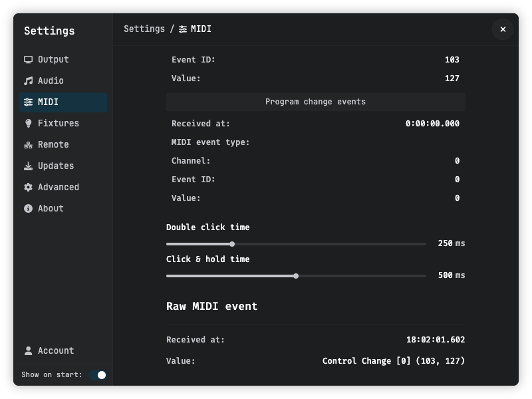Click the About info icon
The image size is (532, 399).
(x=28, y=208)
